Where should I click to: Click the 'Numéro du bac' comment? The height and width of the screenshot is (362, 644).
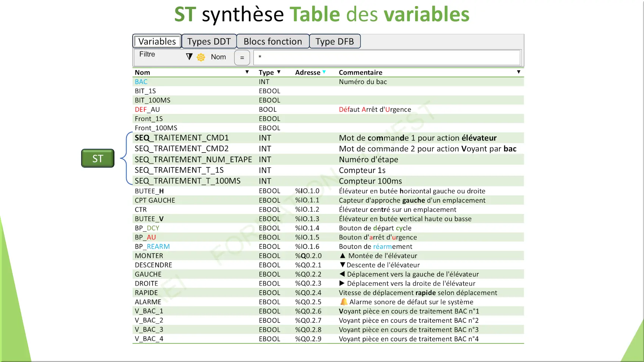pos(363,82)
